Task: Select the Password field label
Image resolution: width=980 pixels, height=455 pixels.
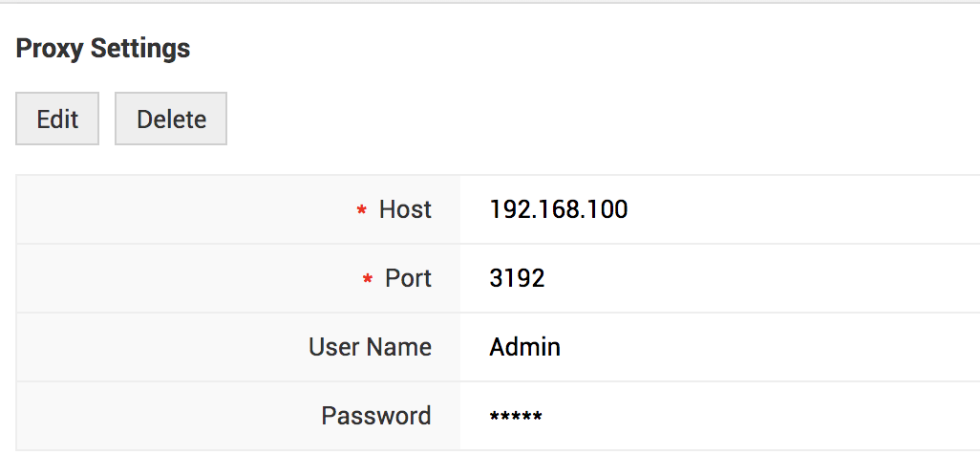Action: click(375, 416)
